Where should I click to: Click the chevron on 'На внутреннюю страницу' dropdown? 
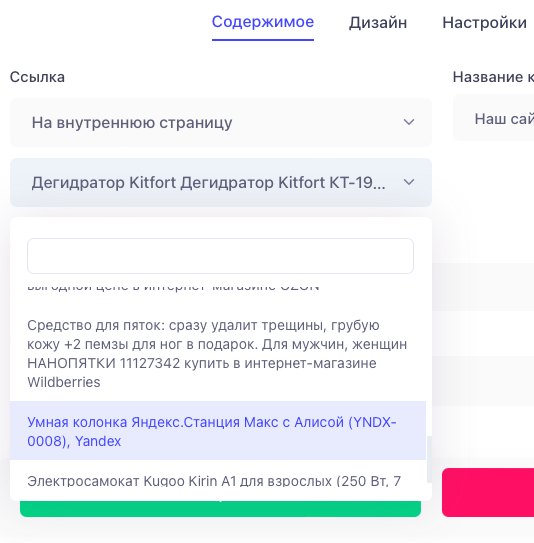pyautogui.click(x=409, y=122)
